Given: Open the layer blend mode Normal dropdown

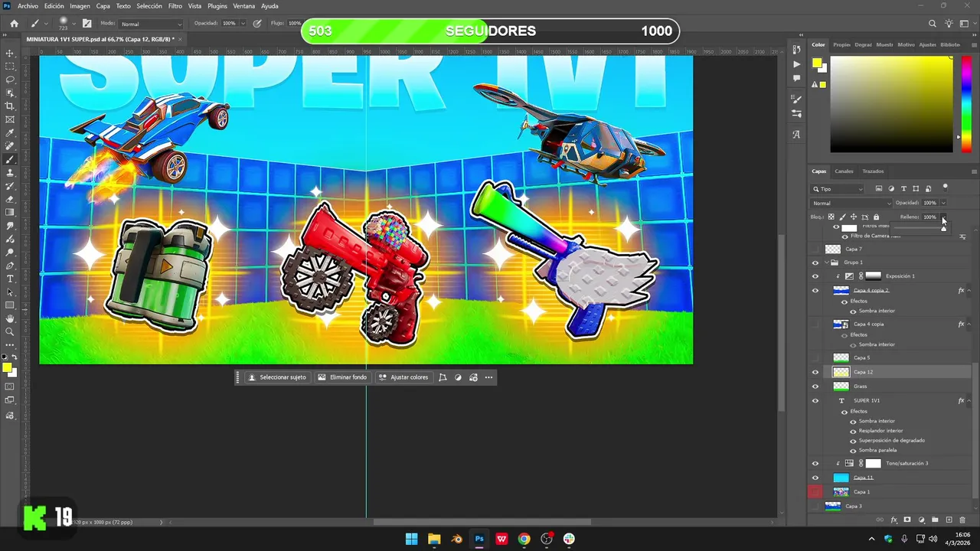Looking at the screenshot, I should coord(851,203).
